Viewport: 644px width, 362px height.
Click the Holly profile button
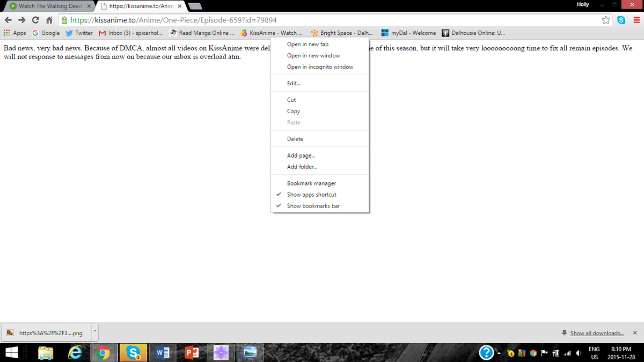tap(583, 4)
